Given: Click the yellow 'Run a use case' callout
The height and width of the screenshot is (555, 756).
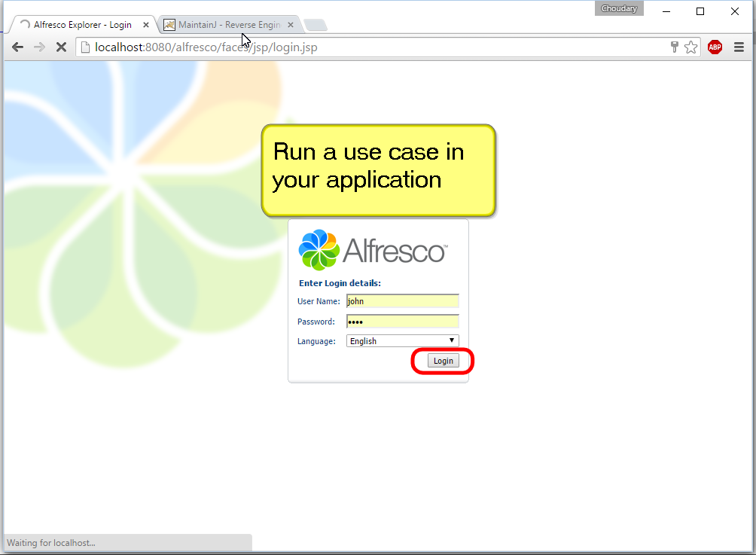Looking at the screenshot, I should [378, 170].
